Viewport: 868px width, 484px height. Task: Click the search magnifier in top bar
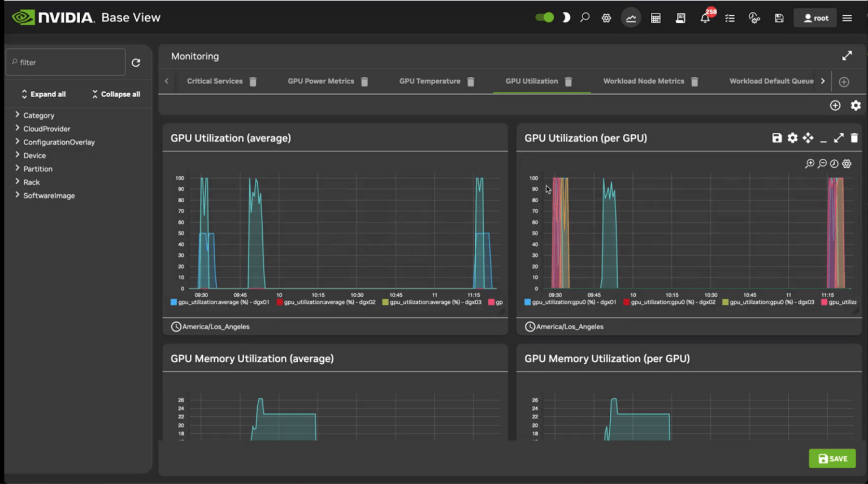point(585,18)
